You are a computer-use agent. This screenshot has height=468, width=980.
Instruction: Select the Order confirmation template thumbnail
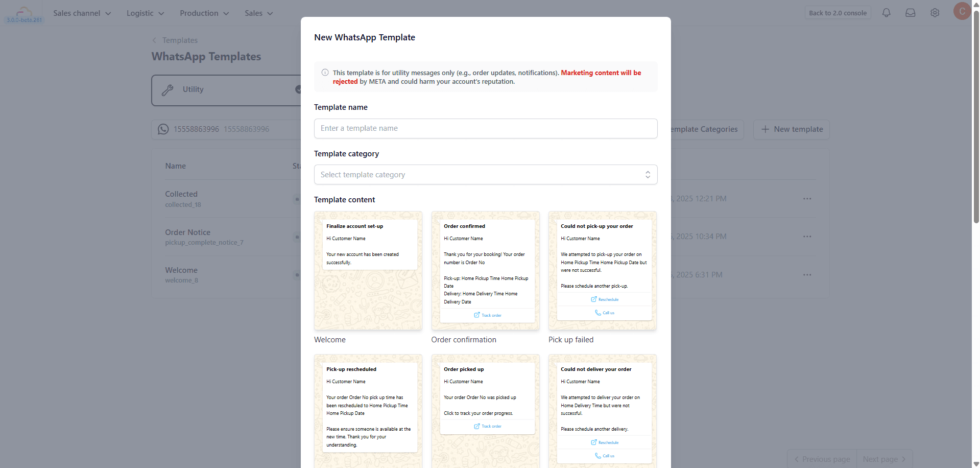[485, 271]
